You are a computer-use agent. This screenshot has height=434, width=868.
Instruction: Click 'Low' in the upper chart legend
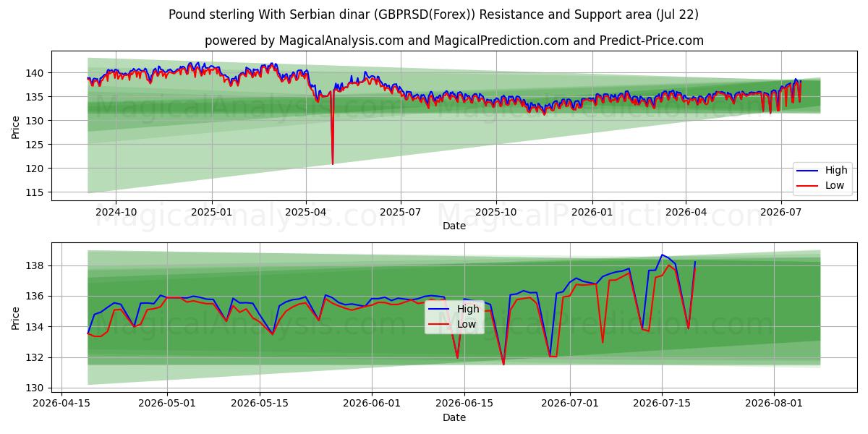(x=835, y=185)
